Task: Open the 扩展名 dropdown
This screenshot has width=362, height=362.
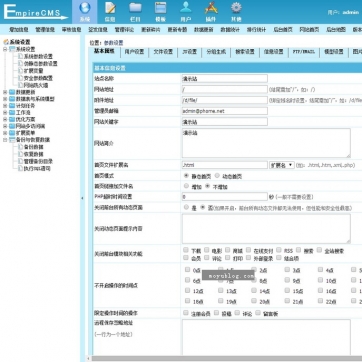Action: 282,165
